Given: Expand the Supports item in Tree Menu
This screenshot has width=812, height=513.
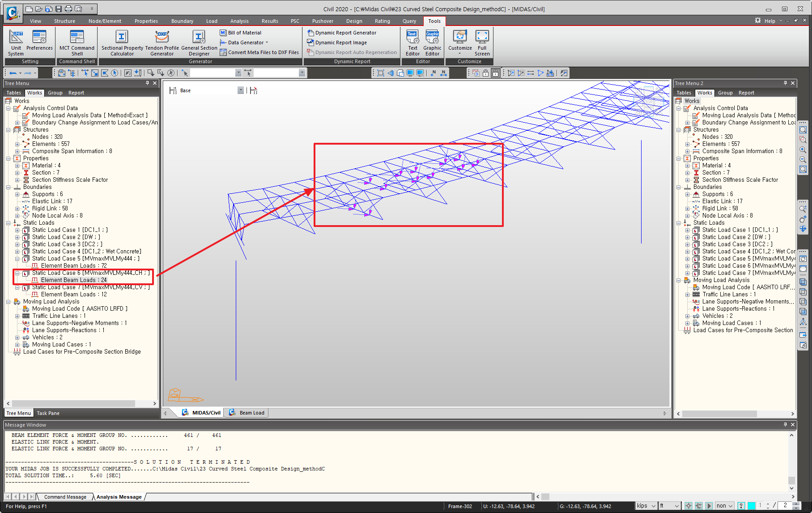Looking at the screenshot, I should (x=17, y=194).
